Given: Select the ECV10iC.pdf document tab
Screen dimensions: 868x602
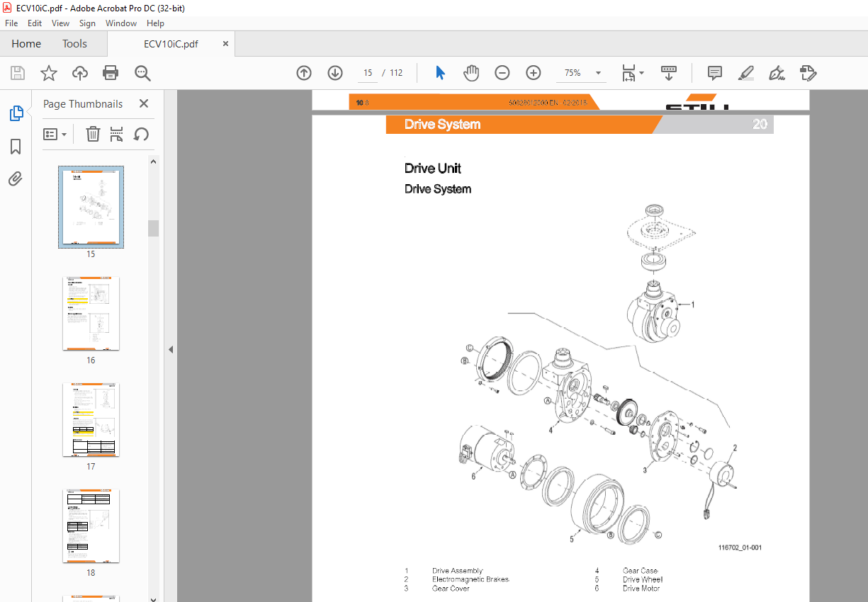Looking at the screenshot, I should 171,44.
